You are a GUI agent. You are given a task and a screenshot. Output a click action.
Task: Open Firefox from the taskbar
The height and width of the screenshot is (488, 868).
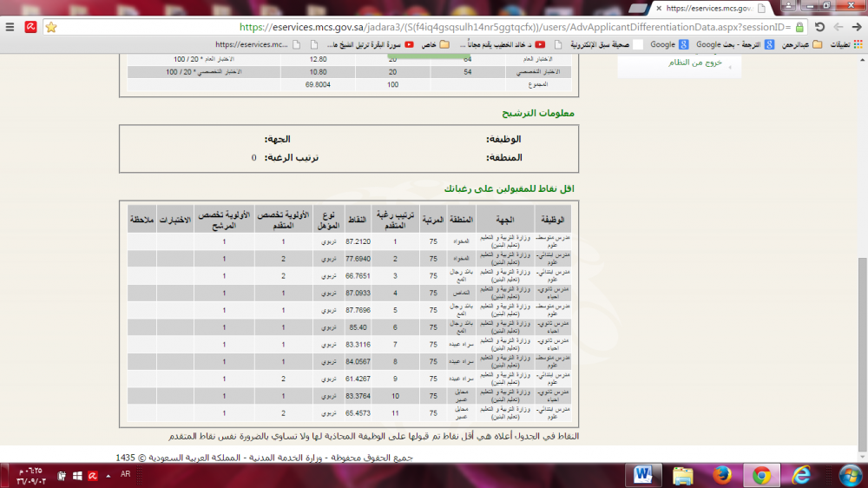point(722,475)
